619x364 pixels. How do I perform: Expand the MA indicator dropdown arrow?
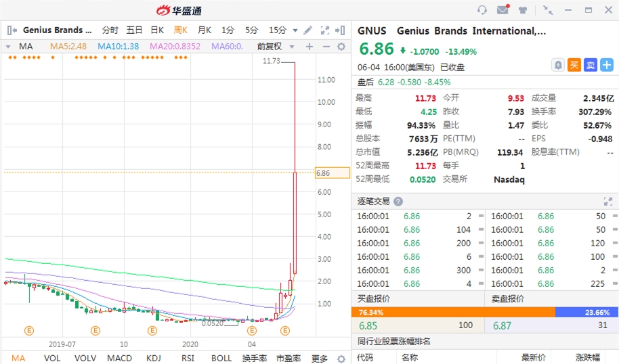[8, 47]
